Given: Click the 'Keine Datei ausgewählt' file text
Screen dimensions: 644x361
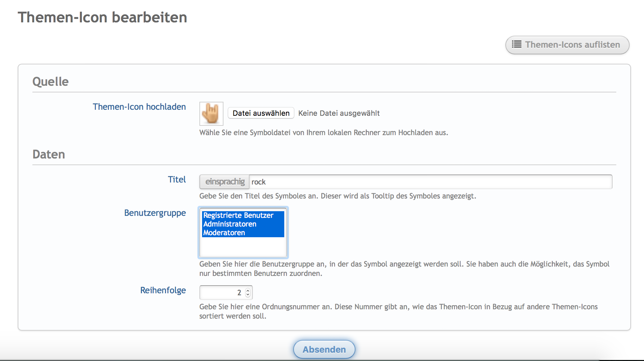Looking at the screenshot, I should coord(339,113).
